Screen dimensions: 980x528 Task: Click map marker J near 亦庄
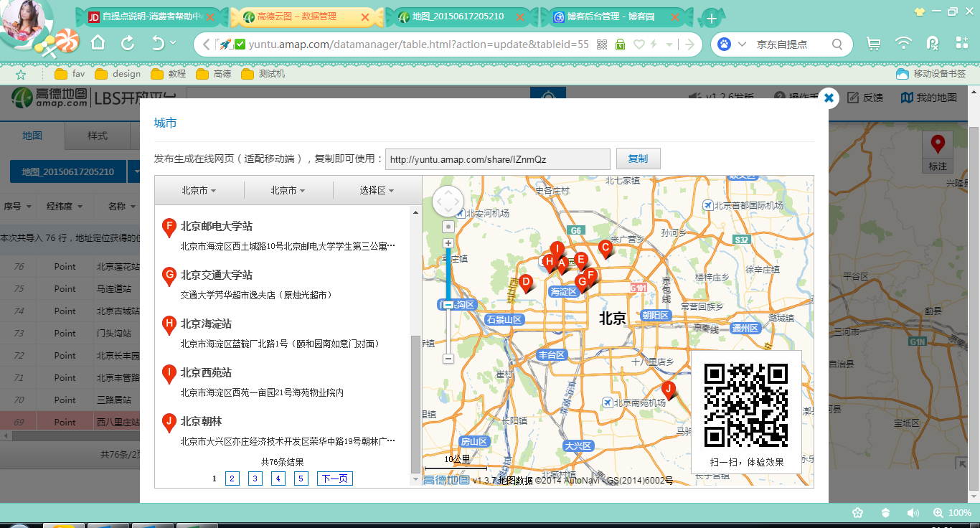point(669,391)
